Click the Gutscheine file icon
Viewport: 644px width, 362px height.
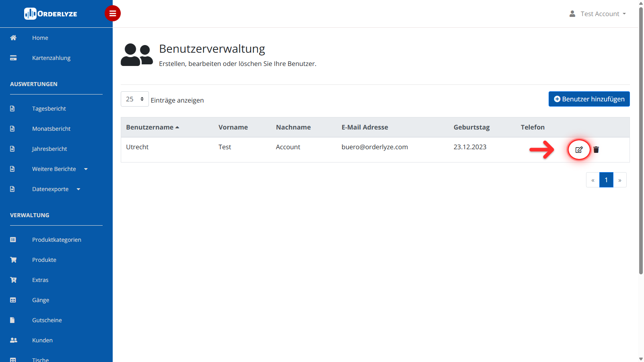[12, 320]
